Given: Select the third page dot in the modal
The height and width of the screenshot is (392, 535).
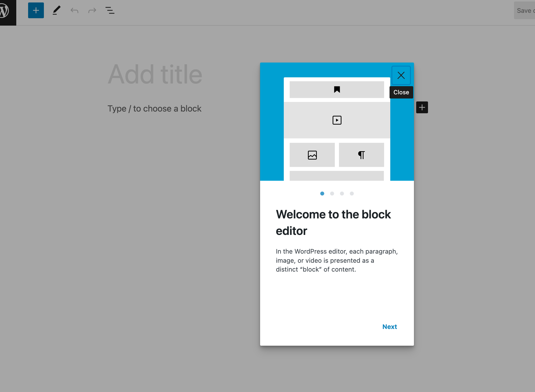Looking at the screenshot, I should click(x=342, y=194).
